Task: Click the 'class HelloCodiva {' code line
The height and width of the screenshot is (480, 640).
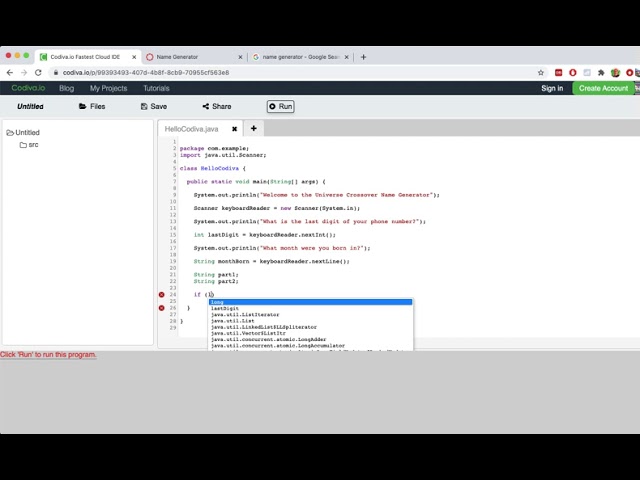Action: [213, 168]
